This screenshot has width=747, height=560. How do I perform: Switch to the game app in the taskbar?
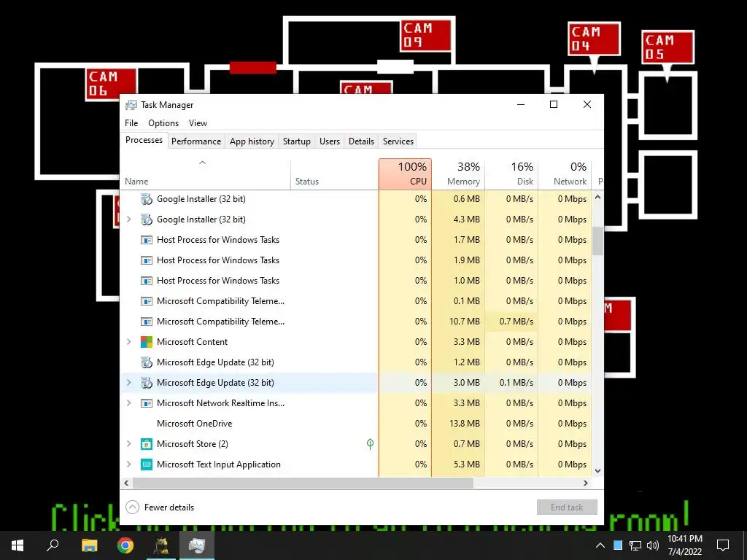pos(161,545)
